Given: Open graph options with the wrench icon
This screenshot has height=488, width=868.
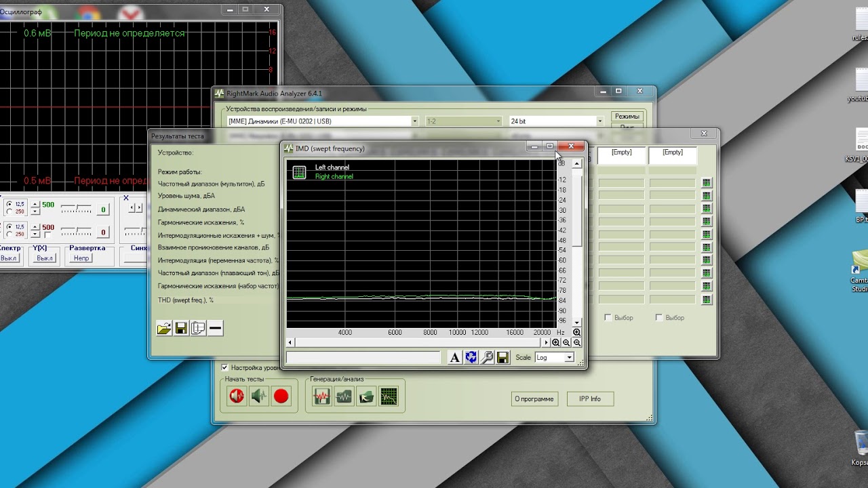Looking at the screenshot, I should coord(487,357).
